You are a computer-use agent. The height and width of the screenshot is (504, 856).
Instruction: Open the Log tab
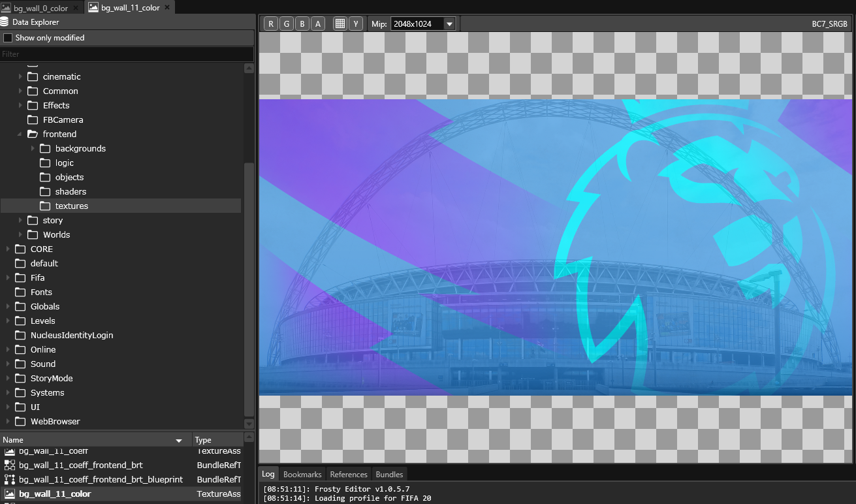pyautogui.click(x=268, y=474)
